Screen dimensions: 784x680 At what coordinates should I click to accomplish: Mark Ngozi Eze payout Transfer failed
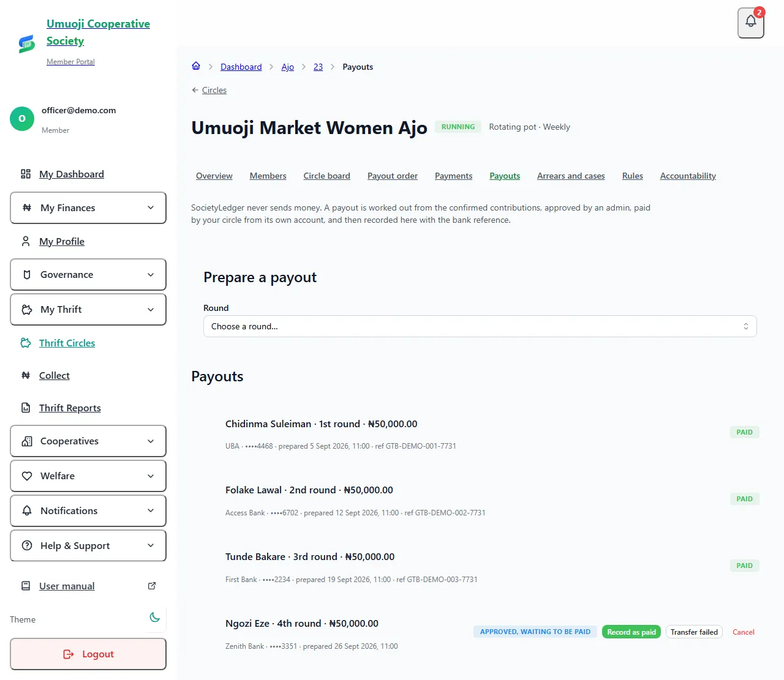coord(694,632)
